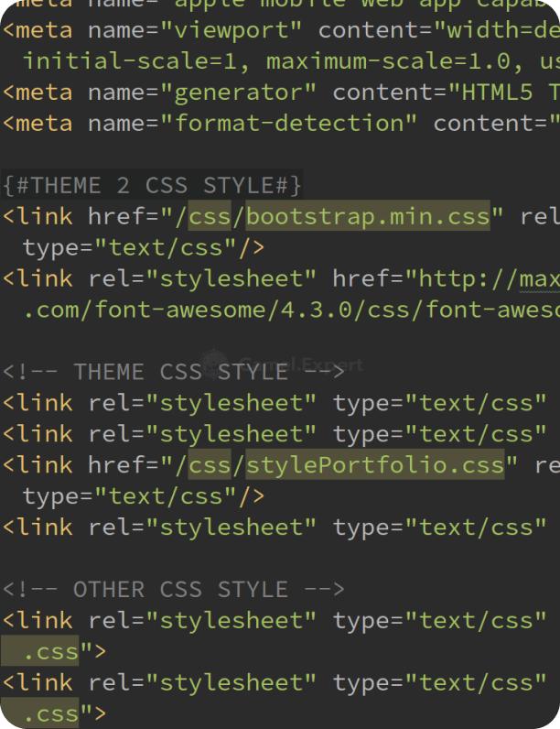This screenshot has width=560, height=729.
Task: Click highlighted css folder in bootstrap link
Action: click(210, 217)
